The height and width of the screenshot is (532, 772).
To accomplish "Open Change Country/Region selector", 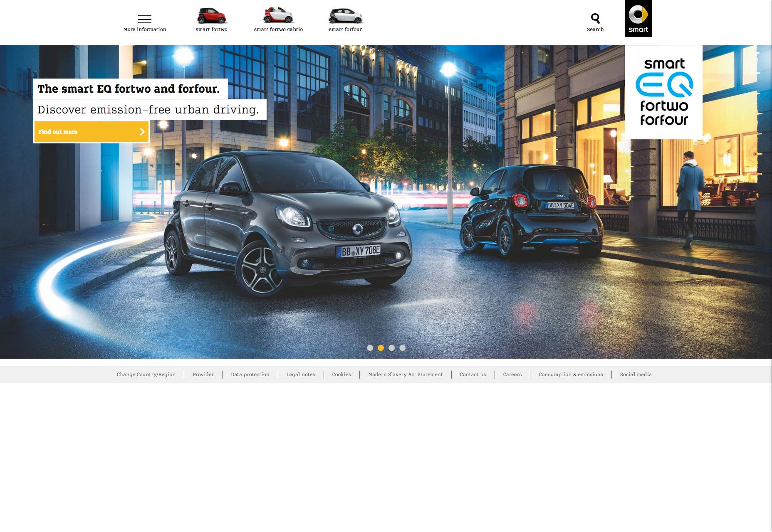I will [146, 374].
